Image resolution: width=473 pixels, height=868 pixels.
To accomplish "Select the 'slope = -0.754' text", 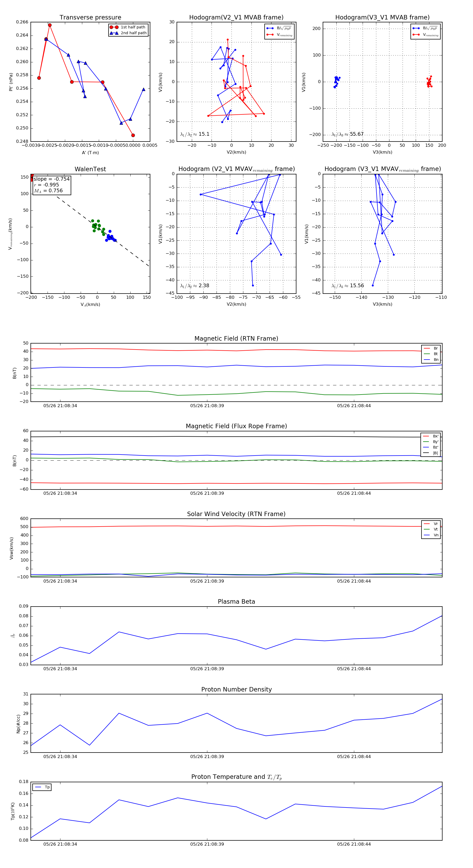I will click(52, 179).
